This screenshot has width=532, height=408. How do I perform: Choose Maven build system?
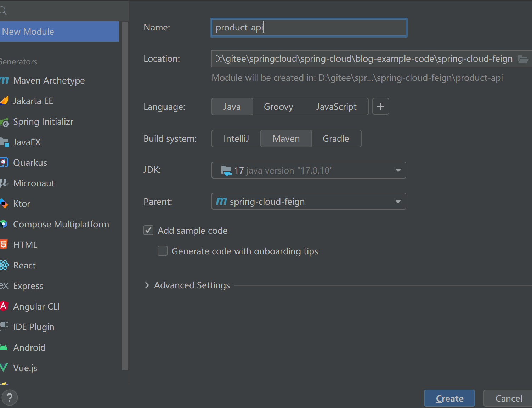click(x=286, y=138)
